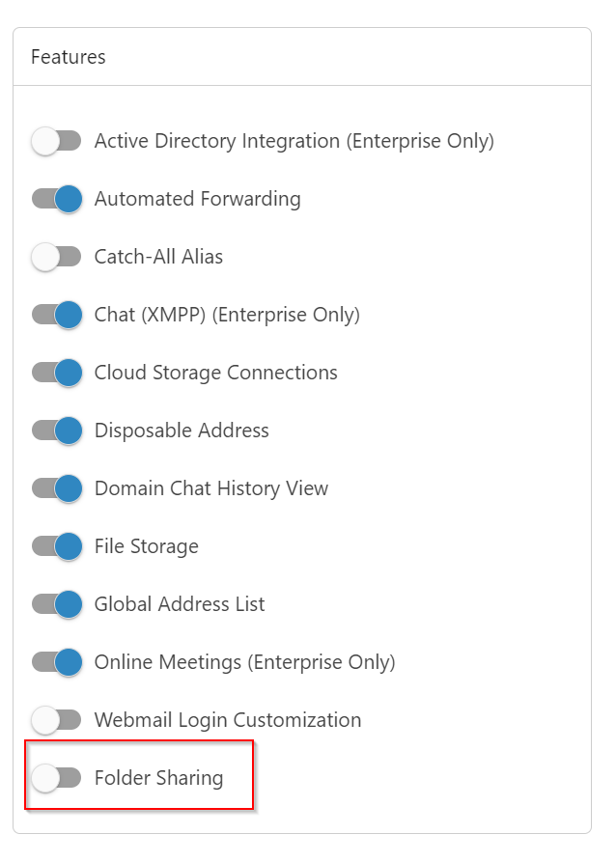616x862 pixels.
Task: Click the "Automated Forwarding" label text
Action: pyautogui.click(x=197, y=199)
